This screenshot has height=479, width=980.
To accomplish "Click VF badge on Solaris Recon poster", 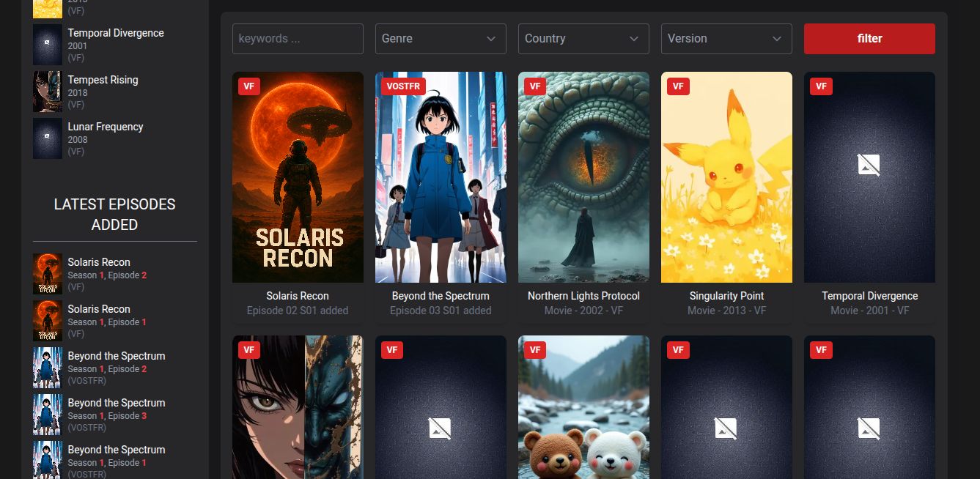I will pyautogui.click(x=249, y=86).
